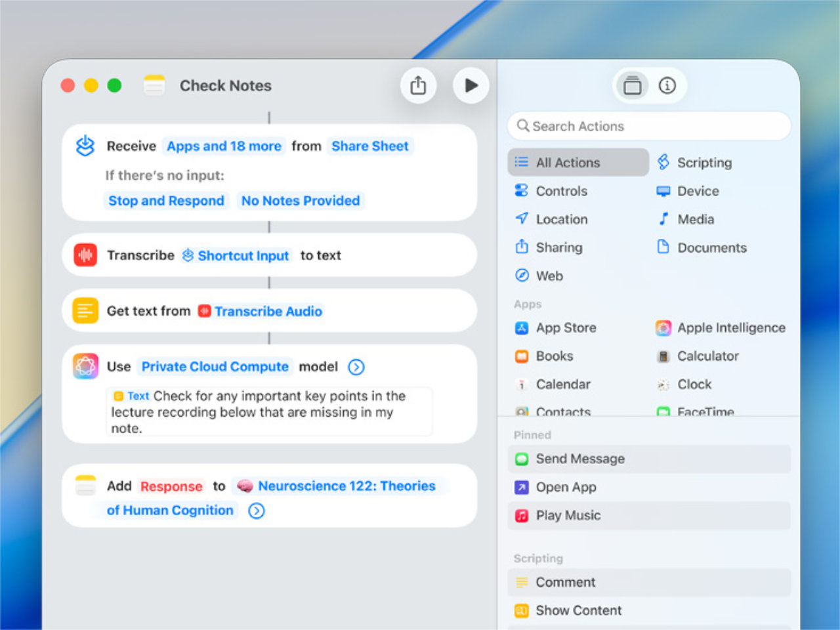
Task: Click the Share Sheet link
Action: (x=369, y=146)
